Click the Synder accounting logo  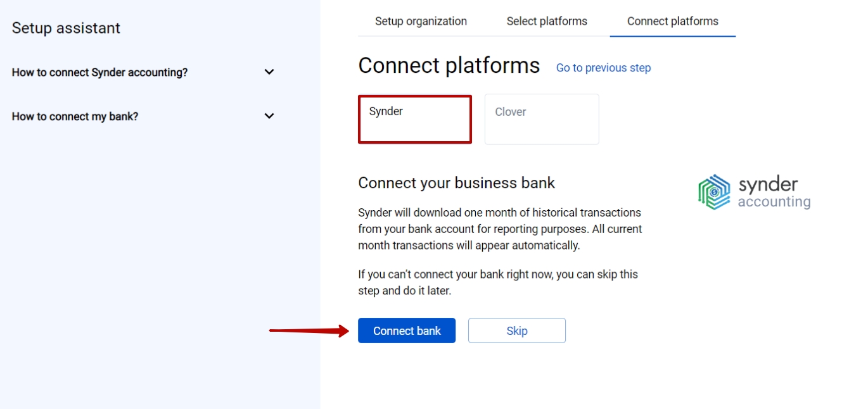[x=754, y=192]
